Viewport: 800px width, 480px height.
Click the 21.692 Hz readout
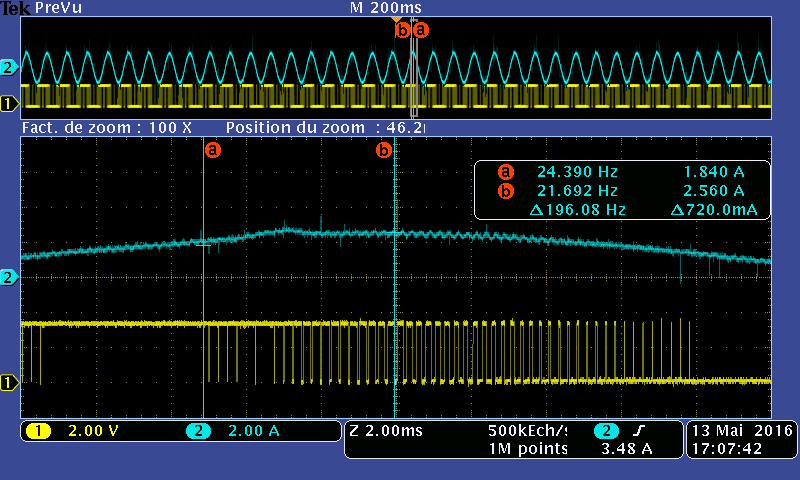click(x=577, y=191)
